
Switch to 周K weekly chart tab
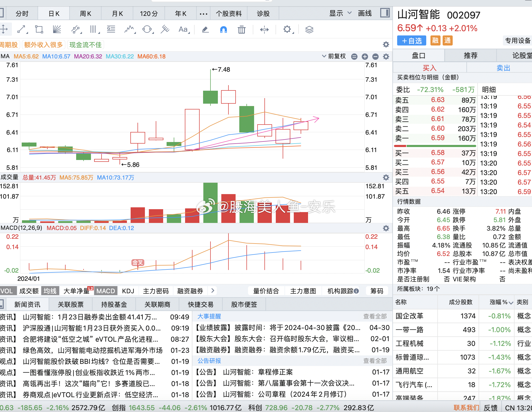click(85, 13)
